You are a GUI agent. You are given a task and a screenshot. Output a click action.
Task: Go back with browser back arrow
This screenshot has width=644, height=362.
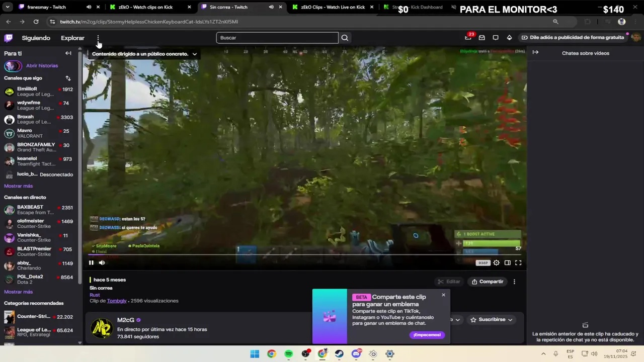coord(9,22)
